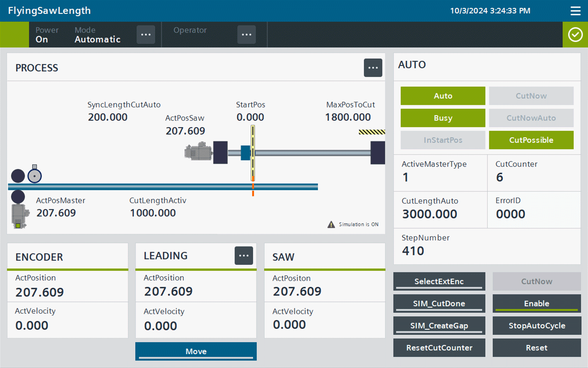This screenshot has width=588, height=368.
Task: Click the Simulation is ON warning icon
Action: (331, 224)
